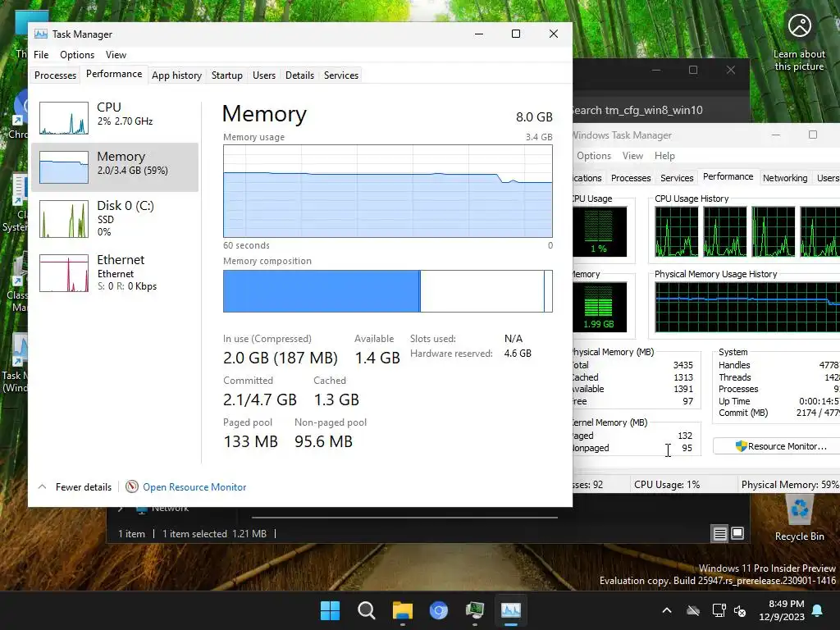The width and height of the screenshot is (840, 630).
Task: Open the View menu in Task Manager
Action: [x=116, y=55]
